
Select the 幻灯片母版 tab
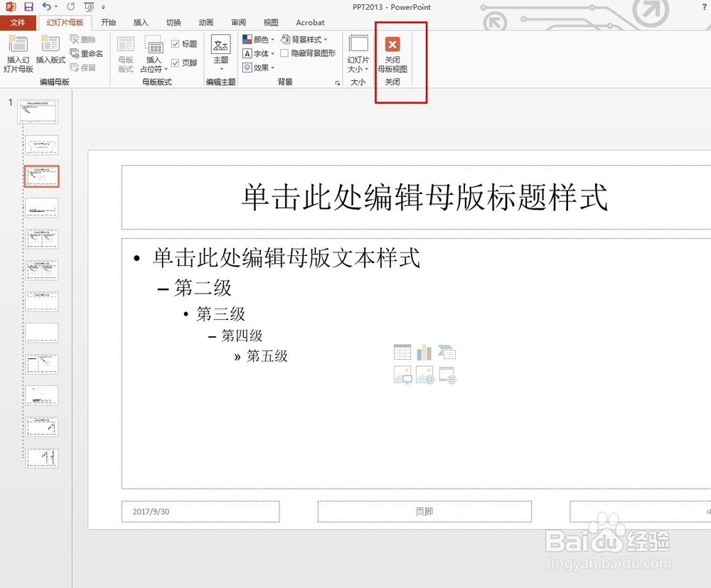point(65,22)
